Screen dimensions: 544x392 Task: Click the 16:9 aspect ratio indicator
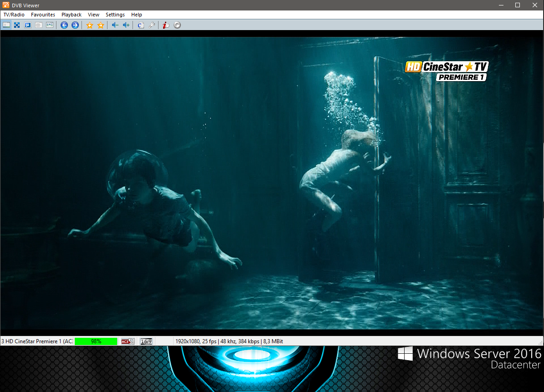[x=146, y=341]
